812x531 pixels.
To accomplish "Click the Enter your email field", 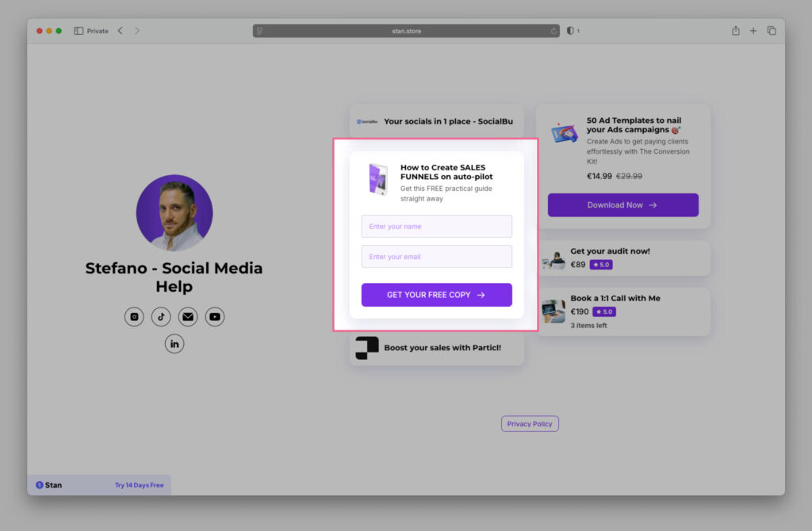I will pyautogui.click(x=436, y=257).
